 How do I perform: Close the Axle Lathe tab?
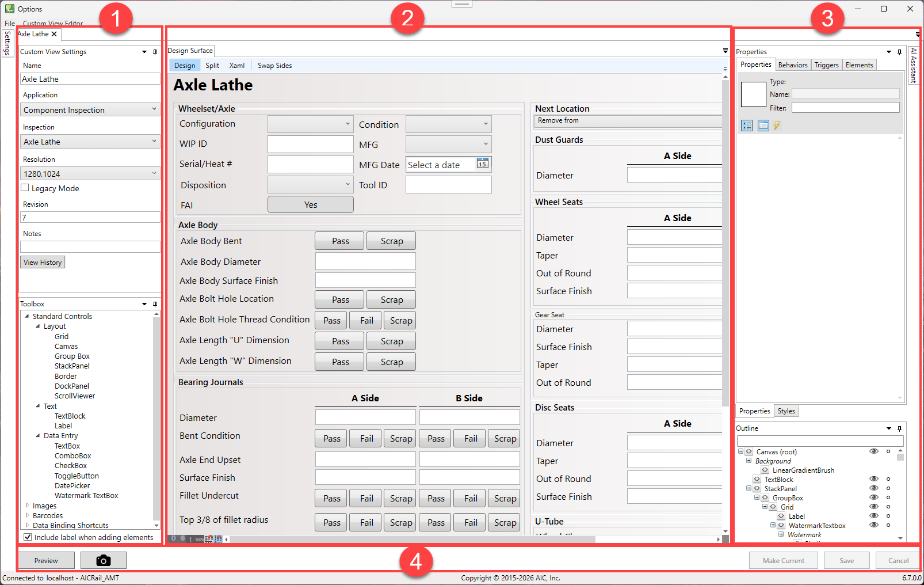tap(54, 34)
